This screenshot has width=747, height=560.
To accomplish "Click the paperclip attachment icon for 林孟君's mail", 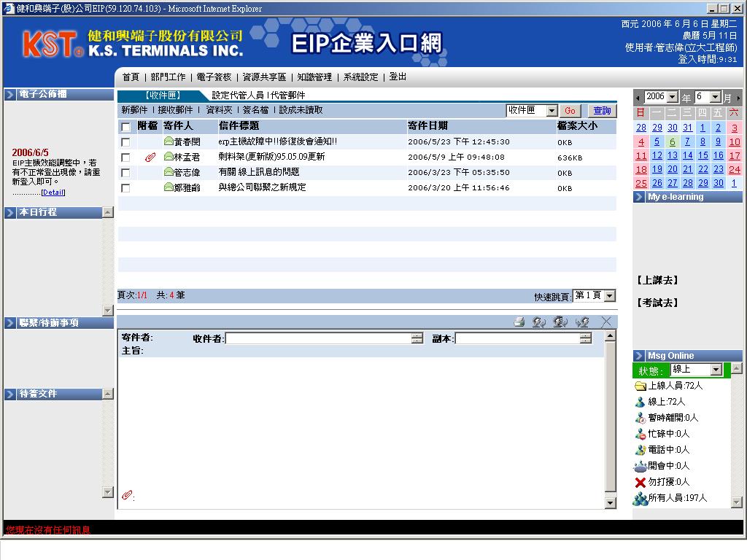I will tap(150, 157).
